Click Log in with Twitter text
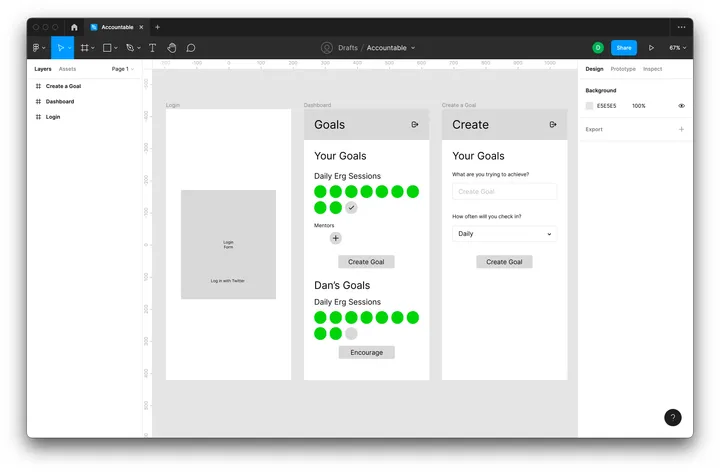This screenshot has width=720, height=473. [228, 281]
